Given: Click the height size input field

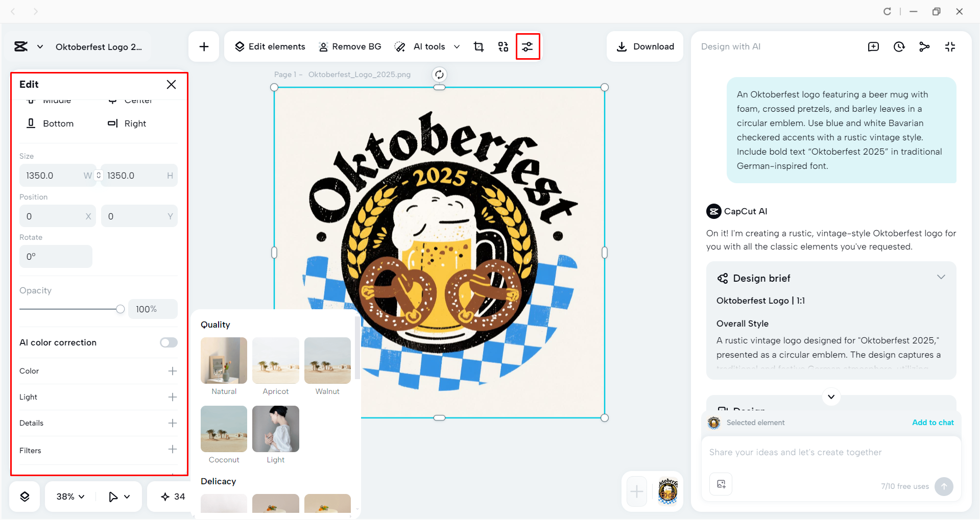Looking at the screenshot, I should 139,176.
